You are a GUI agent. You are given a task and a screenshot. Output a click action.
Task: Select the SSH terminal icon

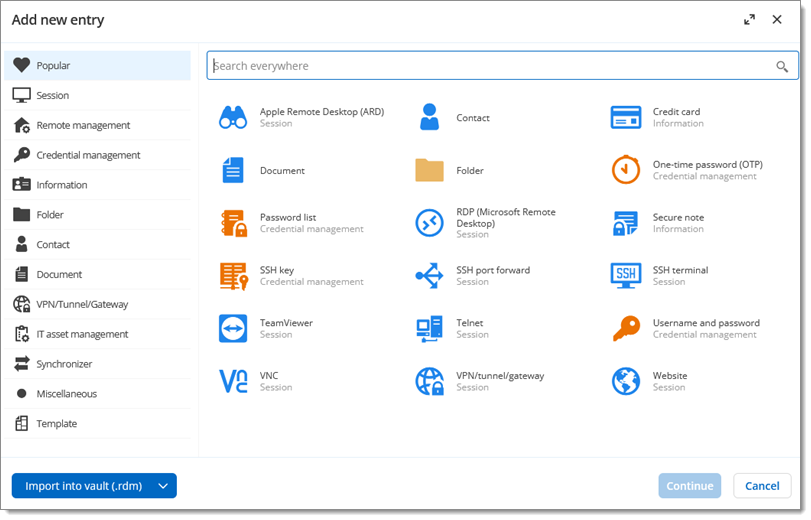point(626,276)
